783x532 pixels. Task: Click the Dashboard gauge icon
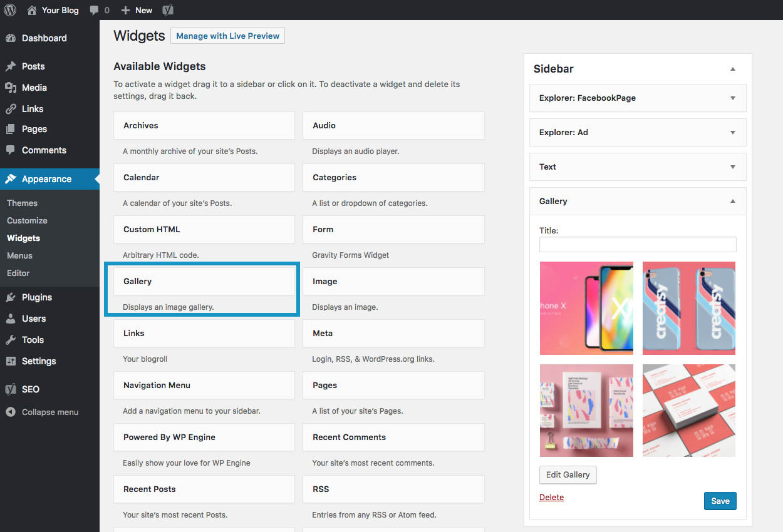point(11,38)
